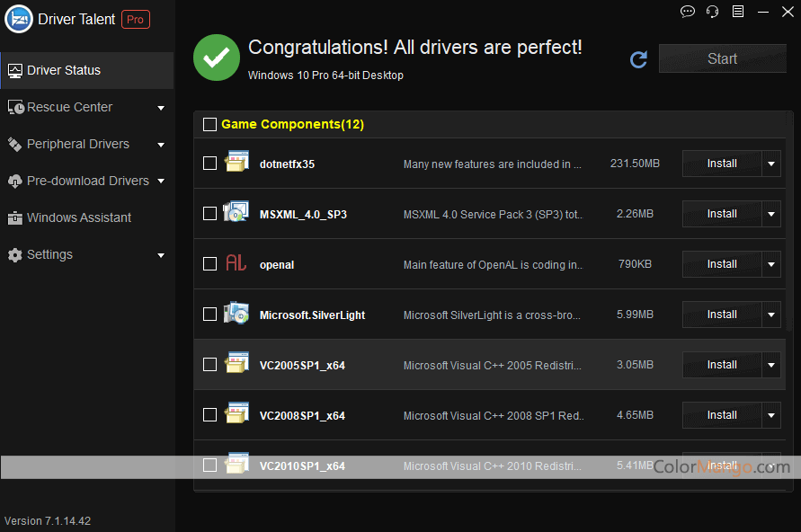Image resolution: width=801 pixels, height=532 pixels.
Task: Click the headset support icon
Action: 713,12
